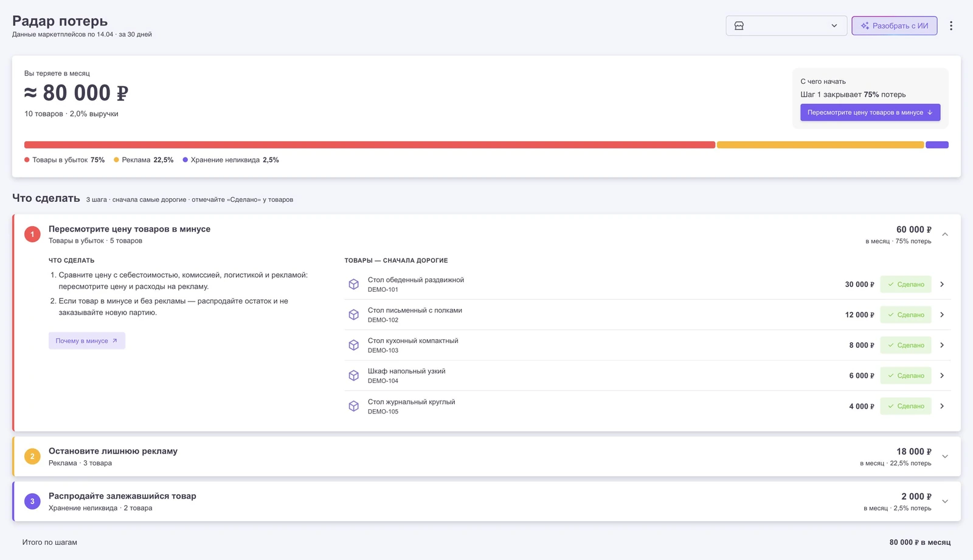Open the marketplace selector dropdown
973x560 pixels.
[786, 26]
